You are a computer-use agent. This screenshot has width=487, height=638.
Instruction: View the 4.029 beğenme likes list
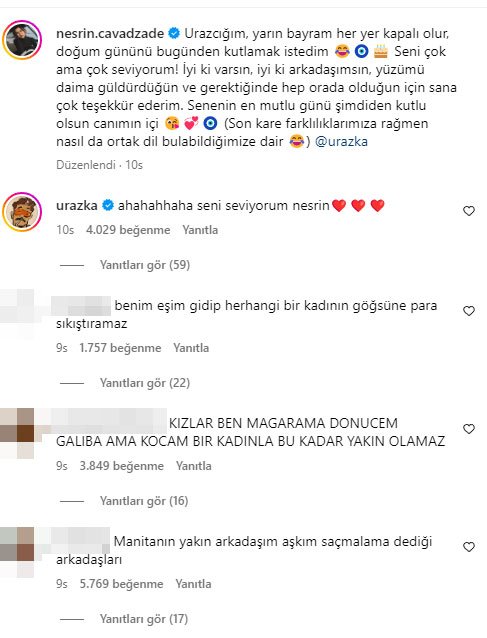click(128, 230)
